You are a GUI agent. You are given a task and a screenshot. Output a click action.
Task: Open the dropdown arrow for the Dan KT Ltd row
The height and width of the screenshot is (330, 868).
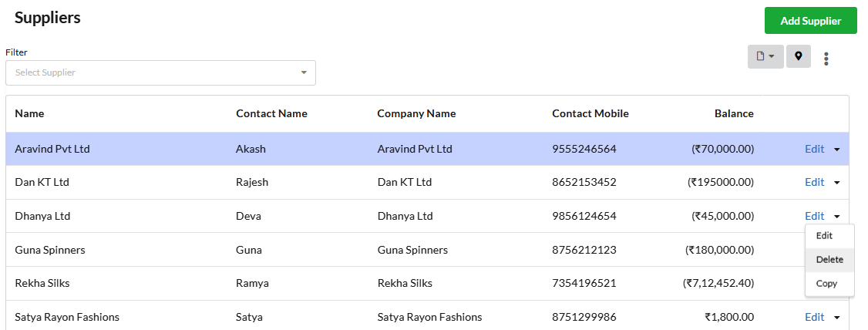click(836, 183)
